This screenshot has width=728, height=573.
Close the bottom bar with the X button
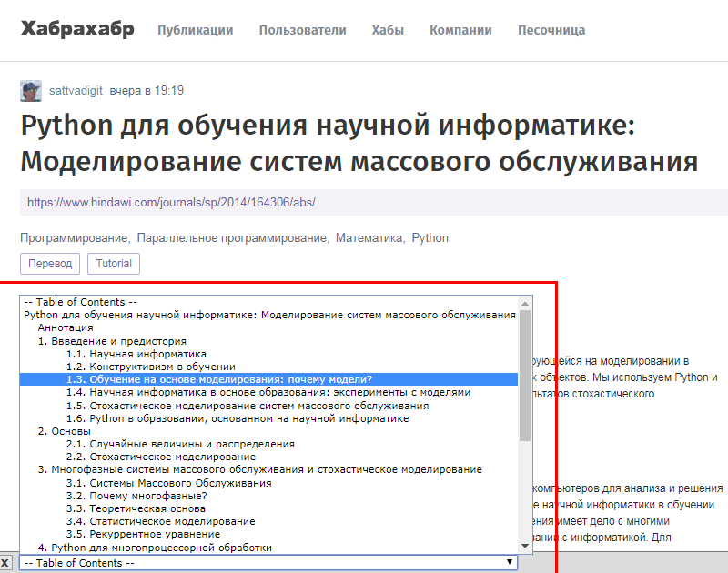click(x=5, y=563)
